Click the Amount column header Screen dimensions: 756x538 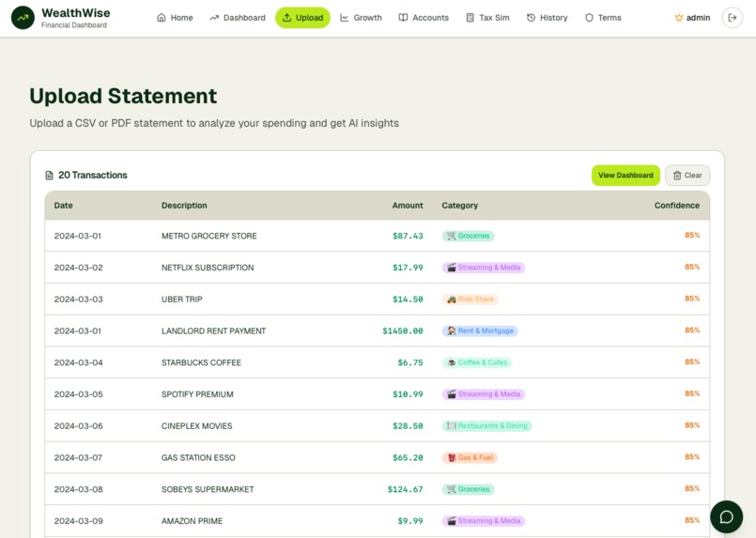408,206
